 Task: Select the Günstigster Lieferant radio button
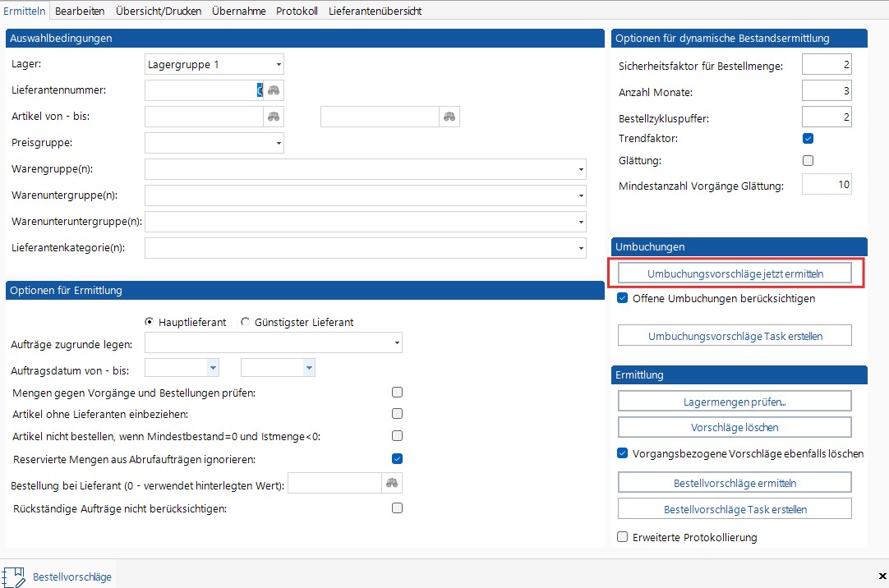(246, 322)
